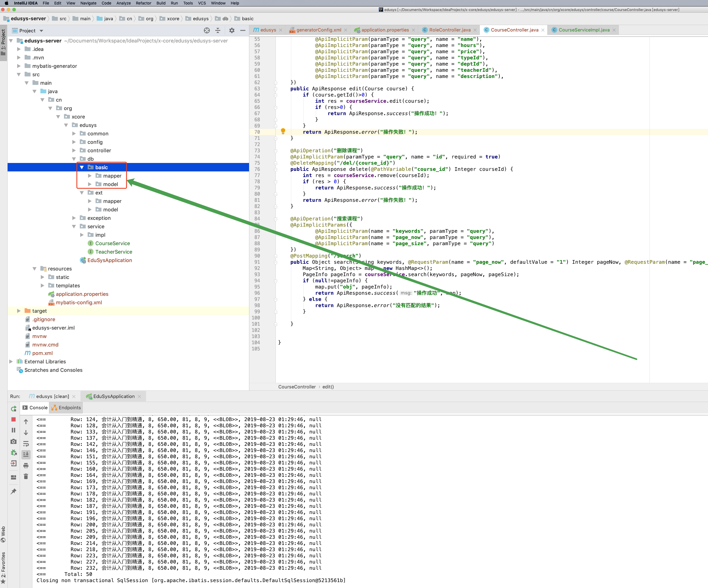Expand the ext folder in project tree
Image resolution: width=708 pixels, height=588 pixels.
(x=82, y=192)
